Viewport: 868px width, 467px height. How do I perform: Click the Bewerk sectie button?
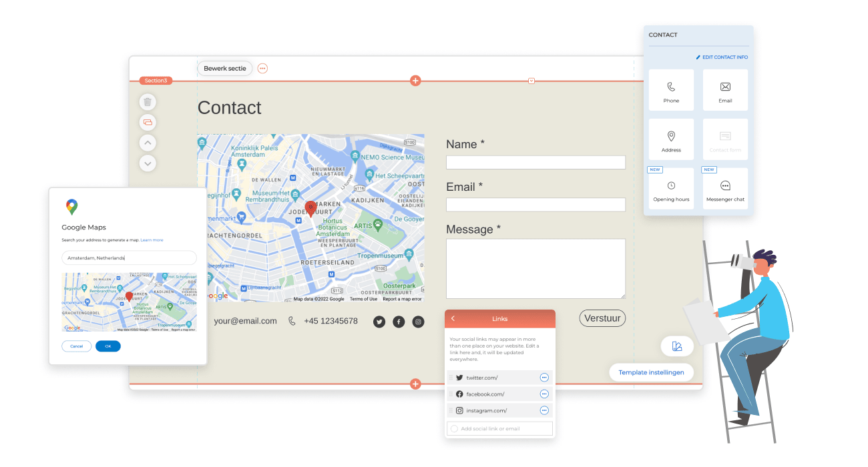click(225, 68)
